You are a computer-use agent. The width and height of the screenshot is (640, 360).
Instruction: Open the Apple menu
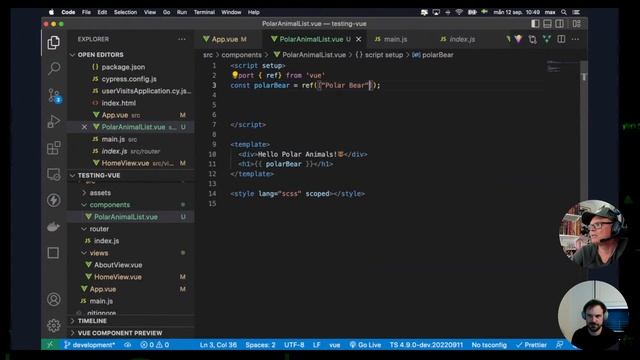click(51, 12)
